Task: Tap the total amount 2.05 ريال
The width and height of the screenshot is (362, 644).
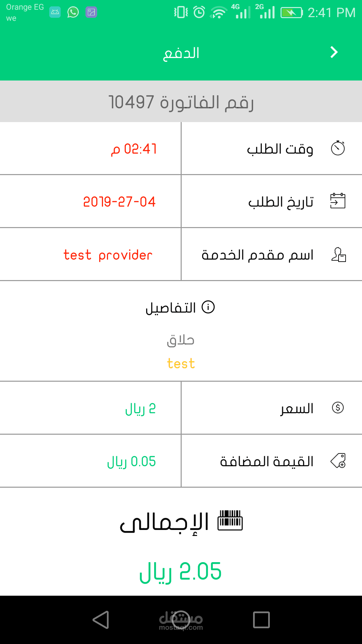Action: click(180, 572)
